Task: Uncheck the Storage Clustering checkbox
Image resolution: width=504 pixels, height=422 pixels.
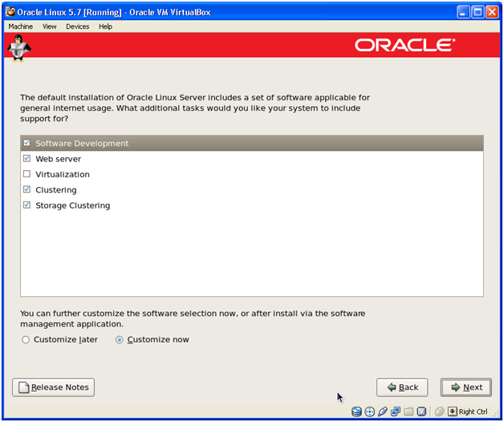Action: [26, 205]
